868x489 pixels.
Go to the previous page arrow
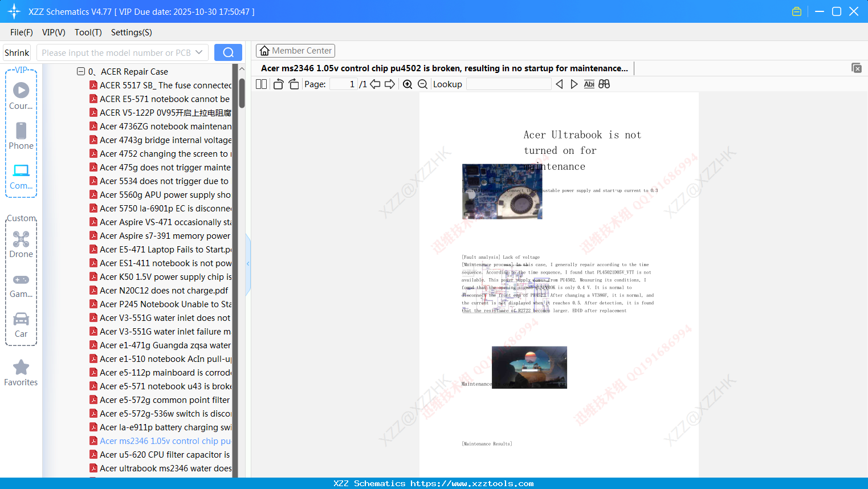coord(375,84)
